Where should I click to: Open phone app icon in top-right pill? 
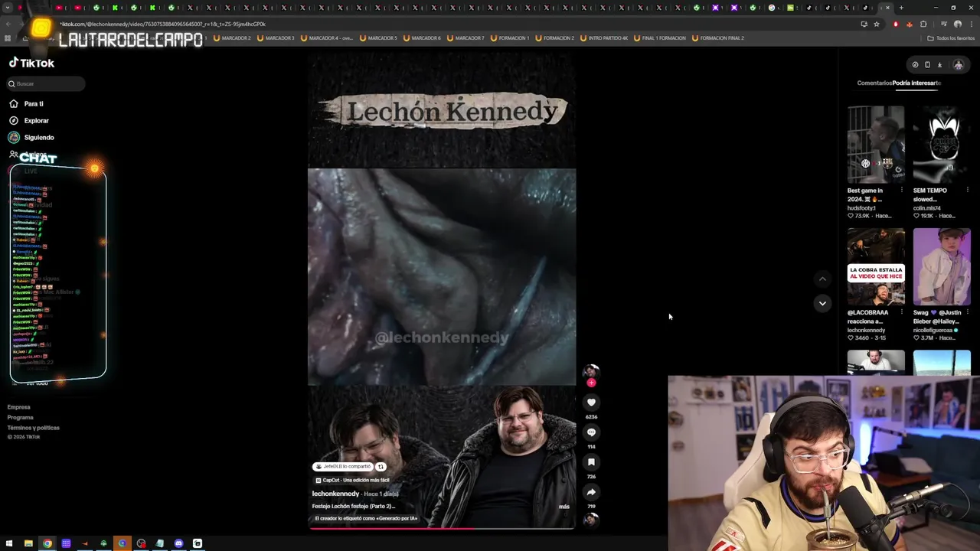[x=927, y=65]
